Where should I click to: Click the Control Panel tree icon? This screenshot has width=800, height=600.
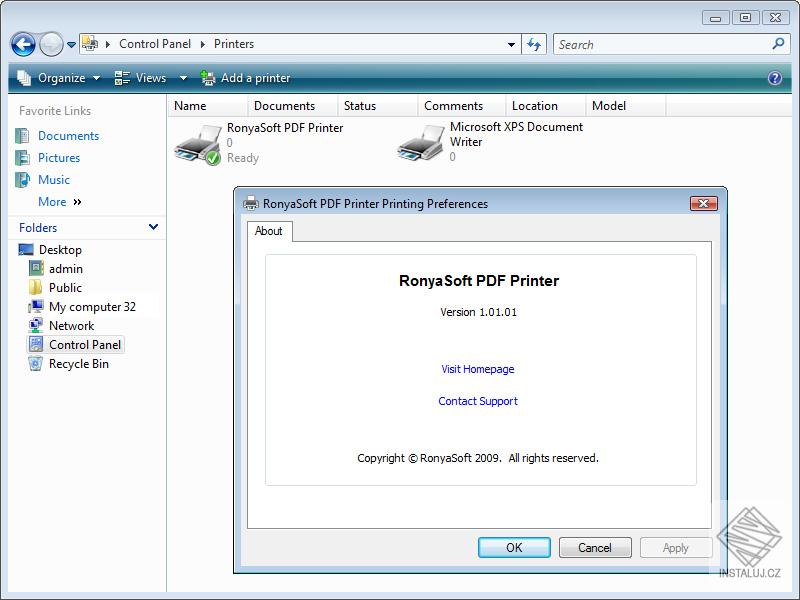36,344
